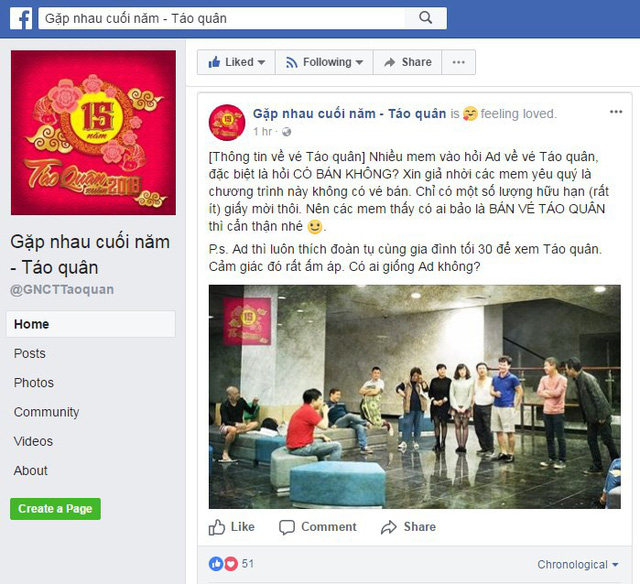
Task: Click the Share arrow under the post
Action: pos(389,527)
